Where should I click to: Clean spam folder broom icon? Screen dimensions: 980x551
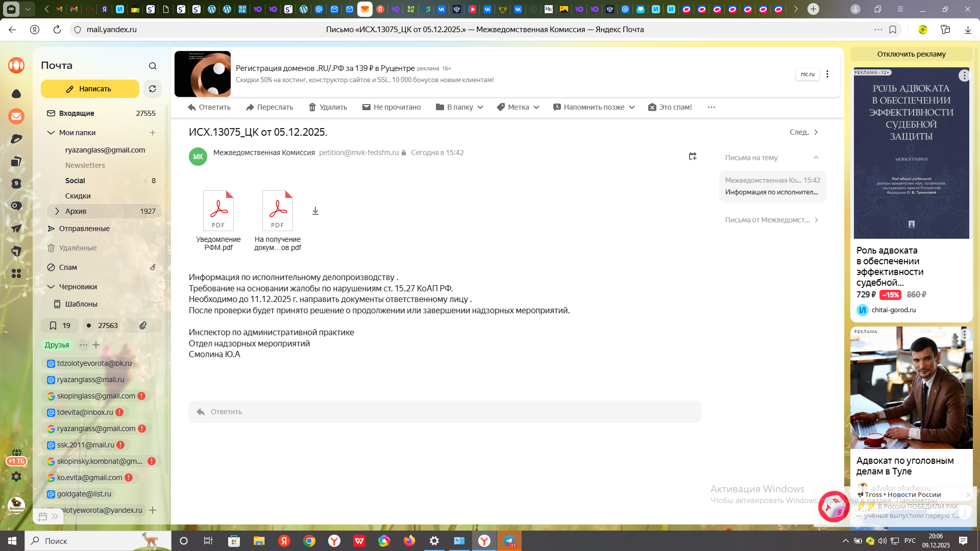coord(152,267)
